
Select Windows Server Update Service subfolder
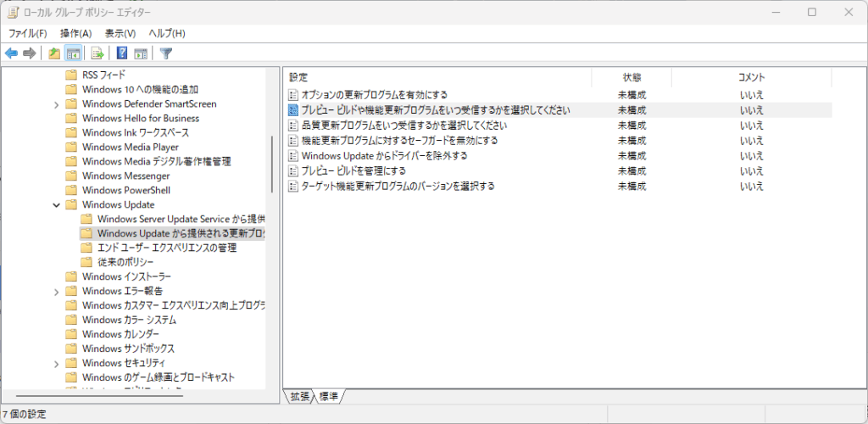click(181, 219)
